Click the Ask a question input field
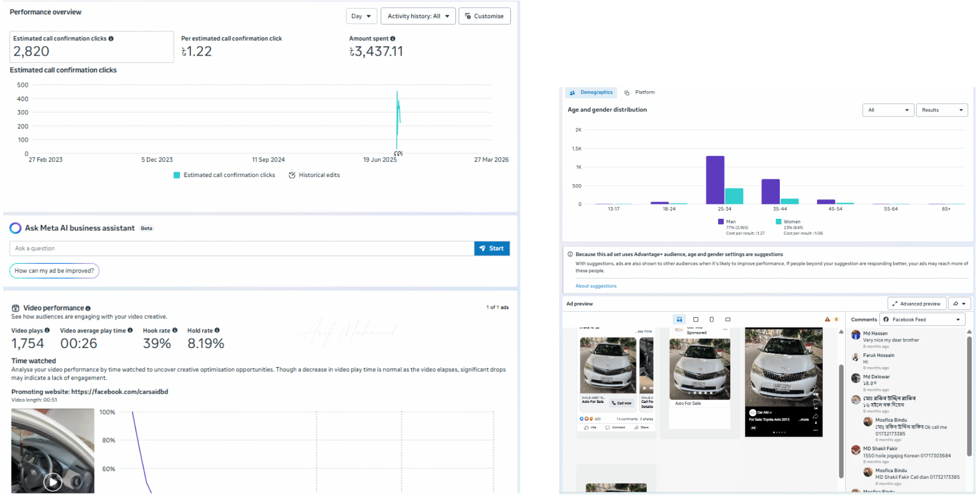The height and width of the screenshot is (498, 980). 241,248
